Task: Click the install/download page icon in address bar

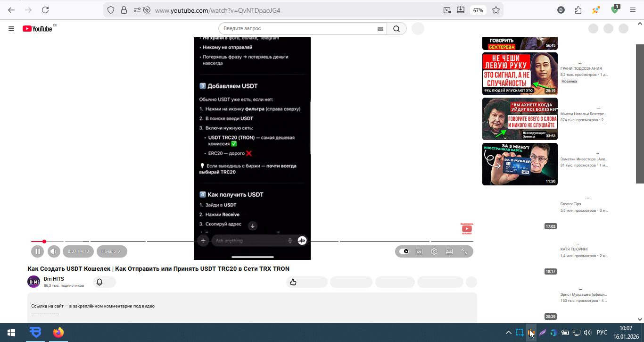Action: (461, 10)
